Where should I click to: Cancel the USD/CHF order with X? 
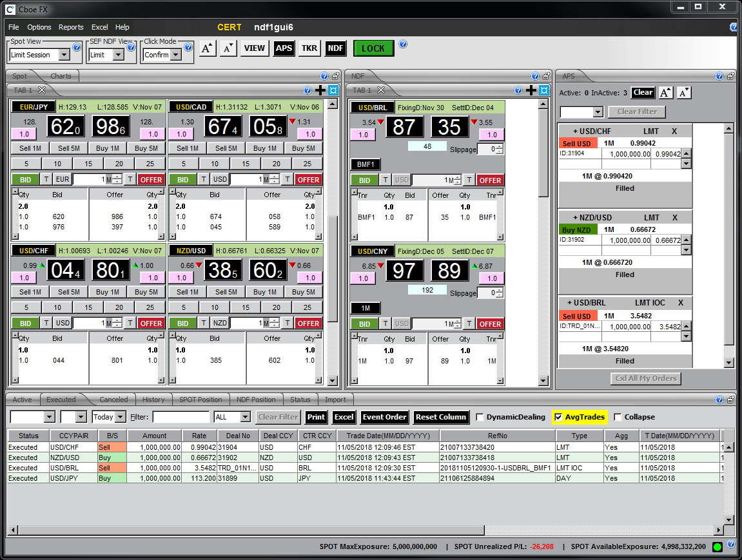[x=674, y=131]
